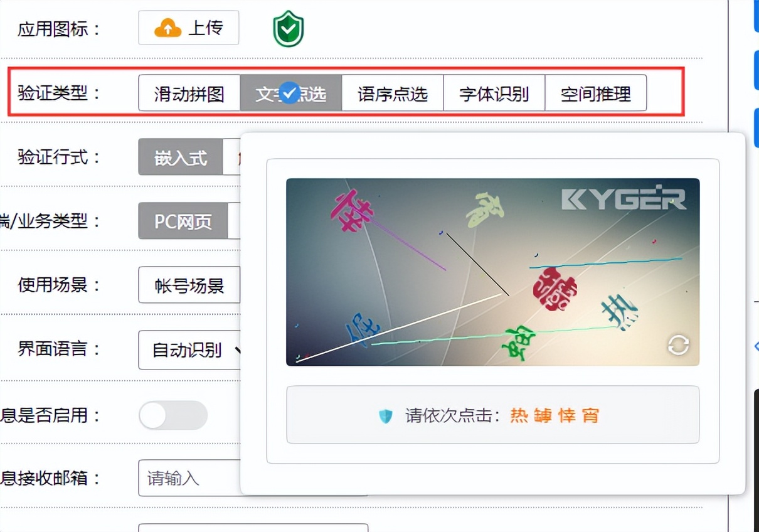The height and width of the screenshot is (532, 759).
Task: Select 字体识别 verification type
Action: pos(494,92)
